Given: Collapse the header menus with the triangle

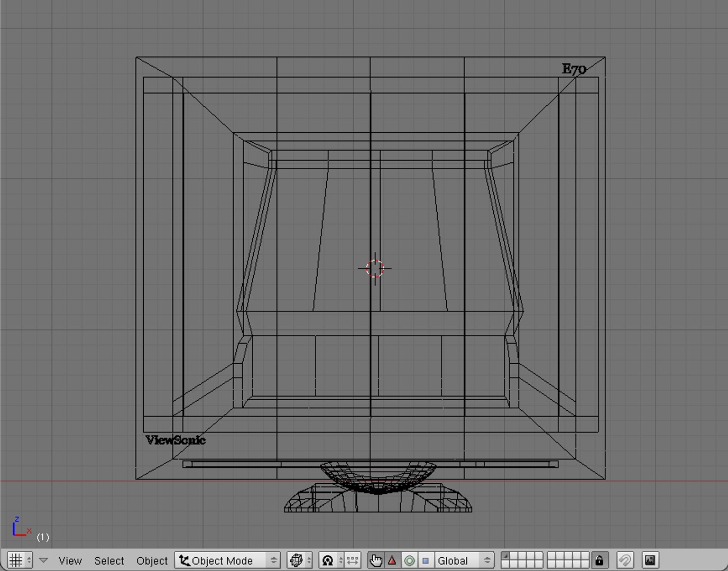Looking at the screenshot, I should [44, 560].
